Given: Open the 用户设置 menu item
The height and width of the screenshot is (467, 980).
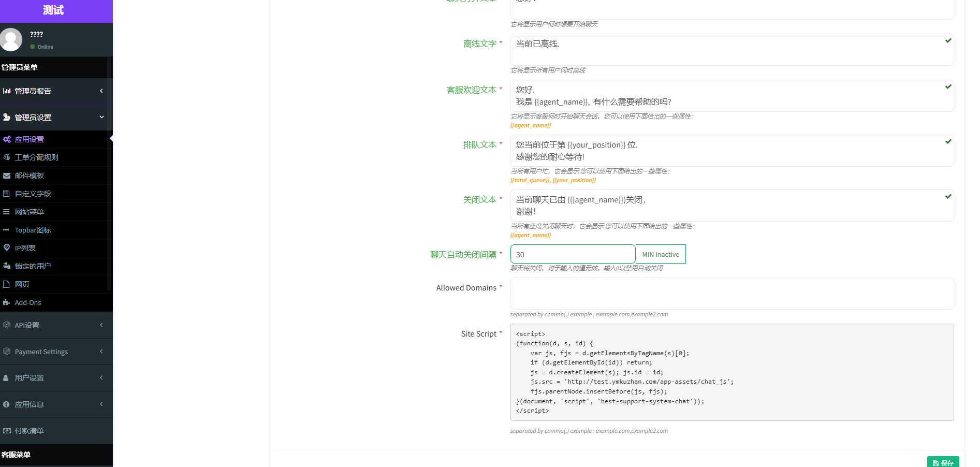Looking at the screenshot, I should point(52,378).
